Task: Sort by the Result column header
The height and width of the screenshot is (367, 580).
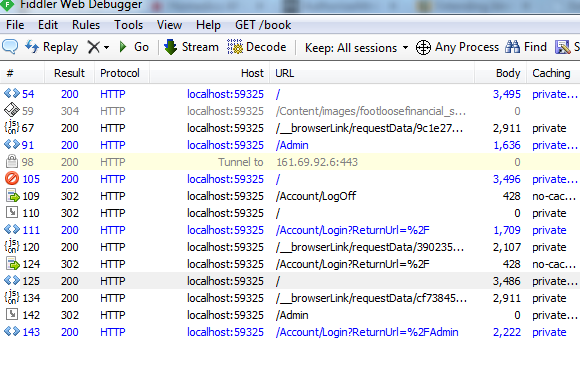Action: pos(69,73)
